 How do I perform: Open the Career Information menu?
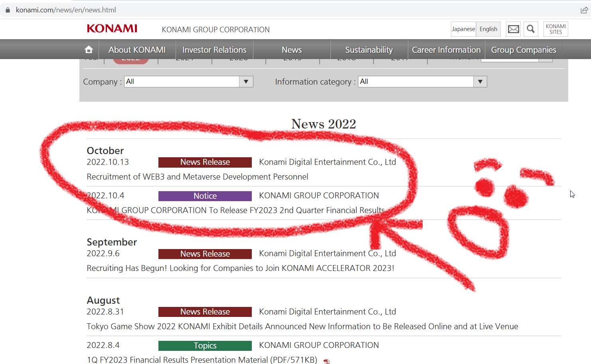[446, 49]
